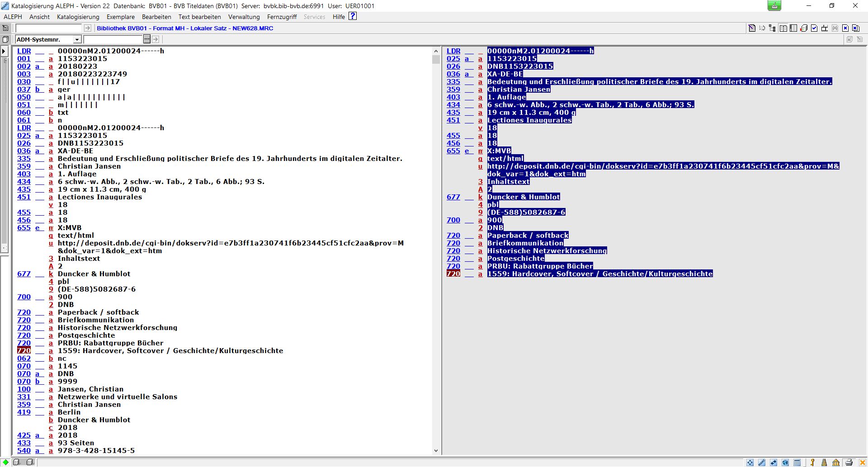Viewport: 868px width, 467px height.
Task: Click the Hilfe question mark icon
Action: coord(353,16)
